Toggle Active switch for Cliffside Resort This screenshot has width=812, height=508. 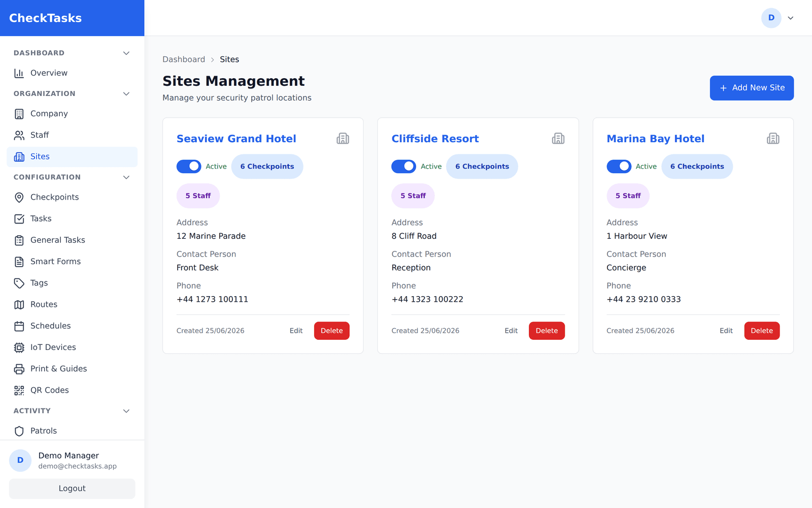coord(404,166)
